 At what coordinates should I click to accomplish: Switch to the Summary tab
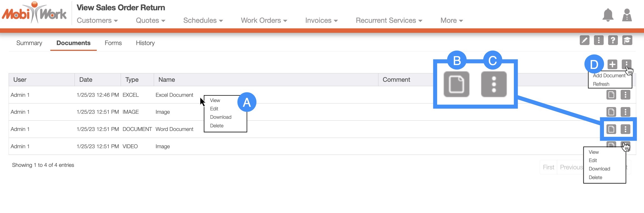point(29,43)
